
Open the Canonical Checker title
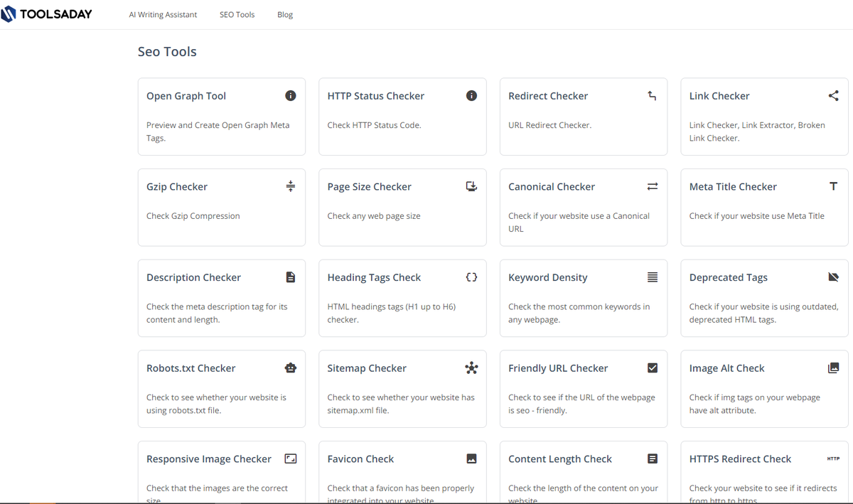tap(552, 186)
